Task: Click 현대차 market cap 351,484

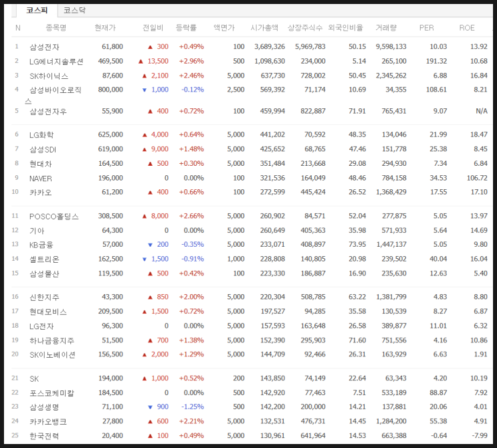Action: click(x=273, y=163)
